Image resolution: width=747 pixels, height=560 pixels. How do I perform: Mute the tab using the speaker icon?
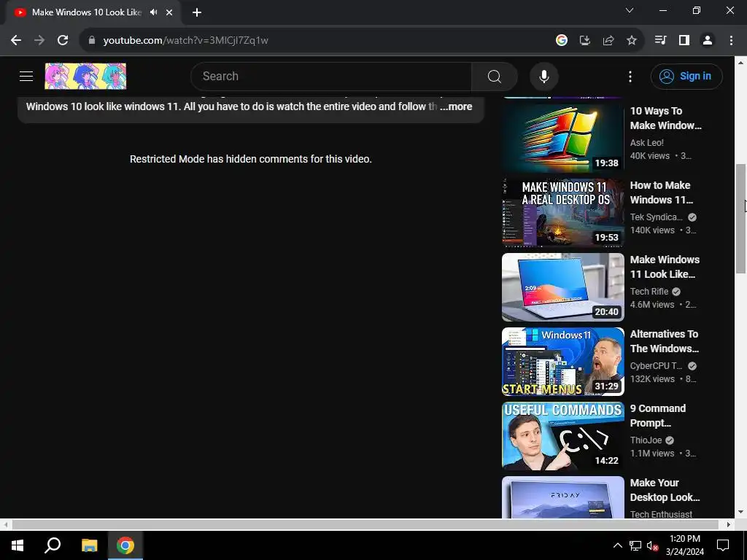tap(153, 12)
